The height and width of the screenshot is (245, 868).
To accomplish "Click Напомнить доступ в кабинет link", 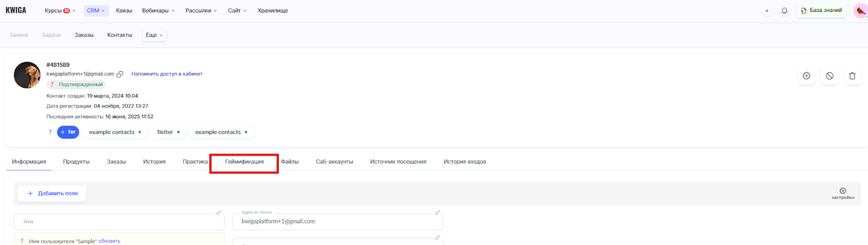I will click(167, 74).
